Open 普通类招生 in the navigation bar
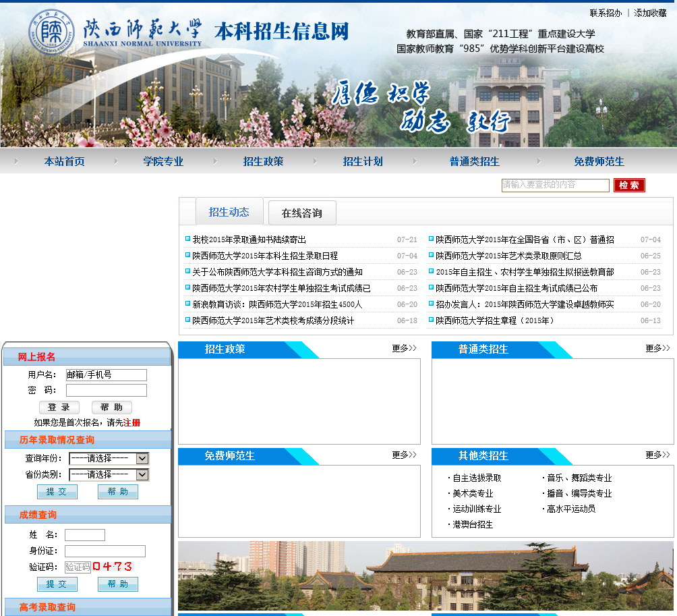 [475, 161]
